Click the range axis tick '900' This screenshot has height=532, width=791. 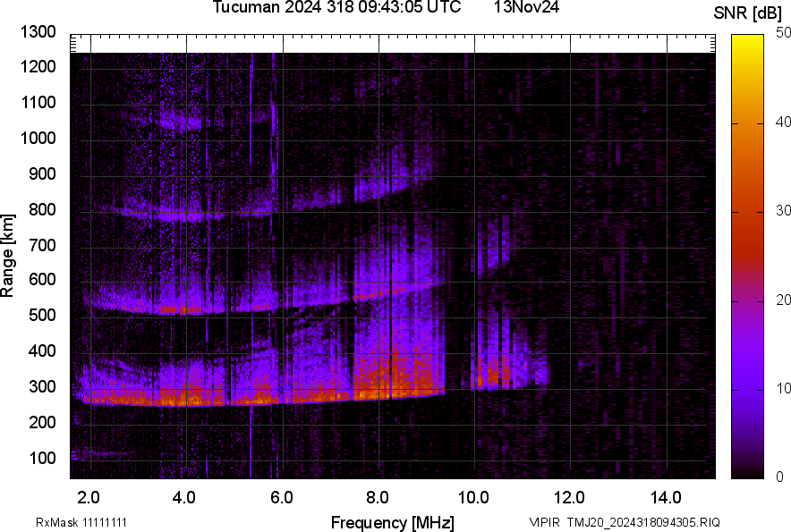pyautogui.click(x=42, y=174)
